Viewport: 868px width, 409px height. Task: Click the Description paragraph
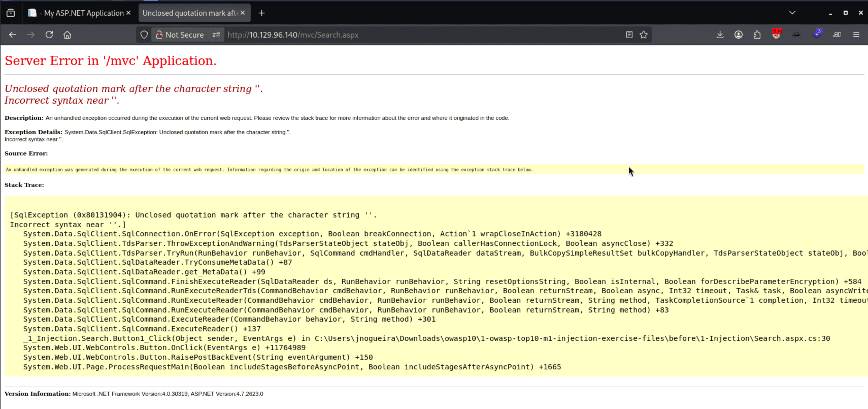pyautogui.click(x=257, y=118)
